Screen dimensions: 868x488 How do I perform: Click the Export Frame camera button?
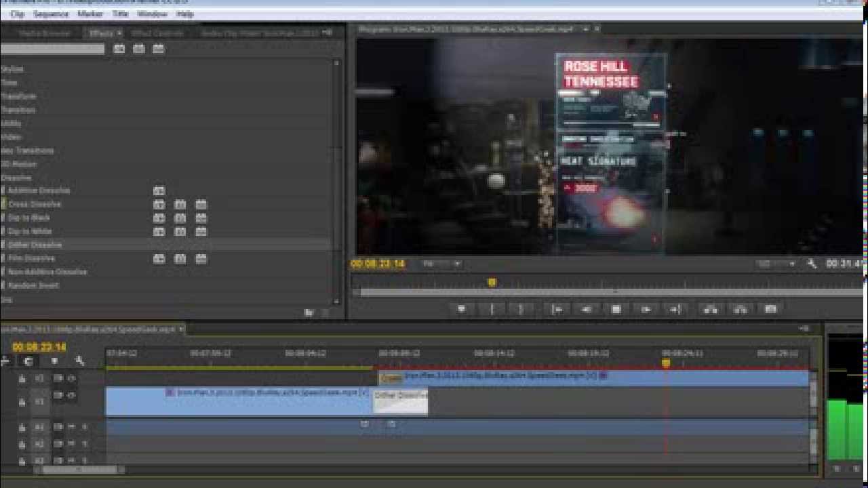(770, 309)
